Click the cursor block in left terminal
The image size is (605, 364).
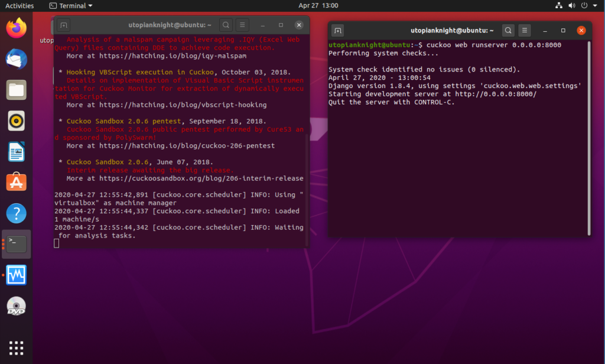[x=56, y=243]
